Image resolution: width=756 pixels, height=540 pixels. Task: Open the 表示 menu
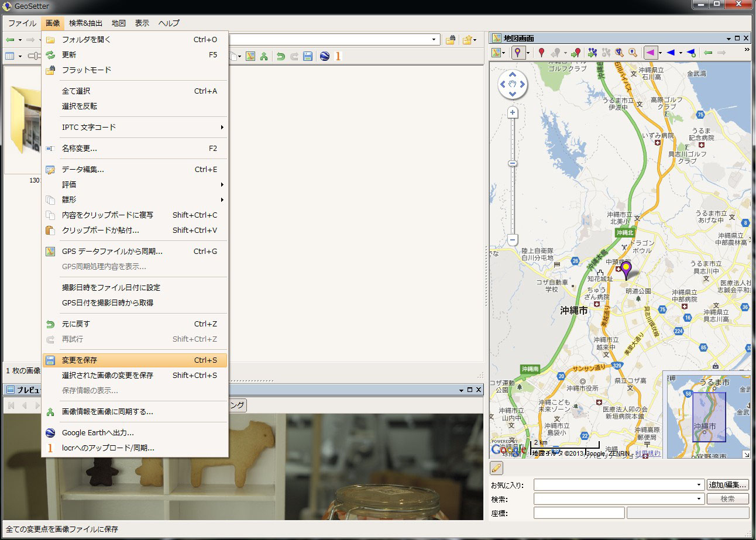pyautogui.click(x=142, y=23)
